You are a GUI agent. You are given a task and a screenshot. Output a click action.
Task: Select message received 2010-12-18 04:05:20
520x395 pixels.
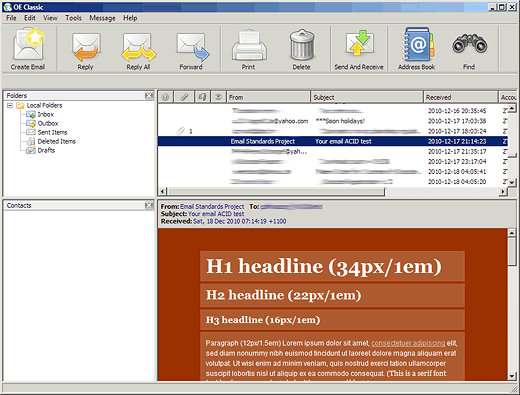tap(333, 182)
